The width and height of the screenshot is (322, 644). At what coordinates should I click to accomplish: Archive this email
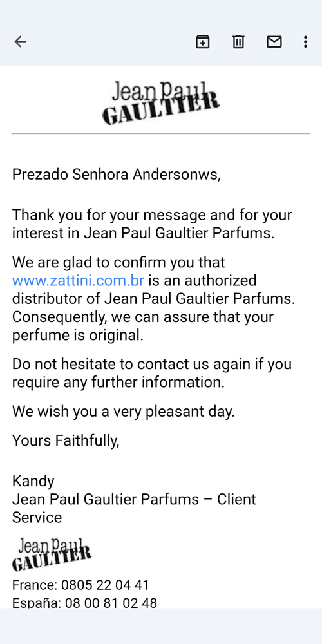(x=202, y=41)
